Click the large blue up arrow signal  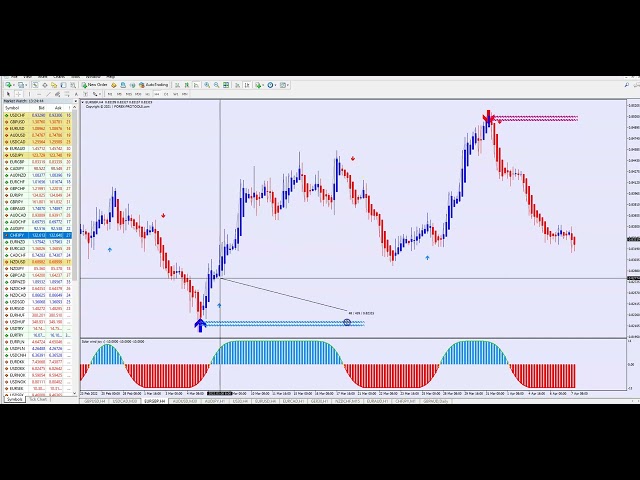click(200, 324)
